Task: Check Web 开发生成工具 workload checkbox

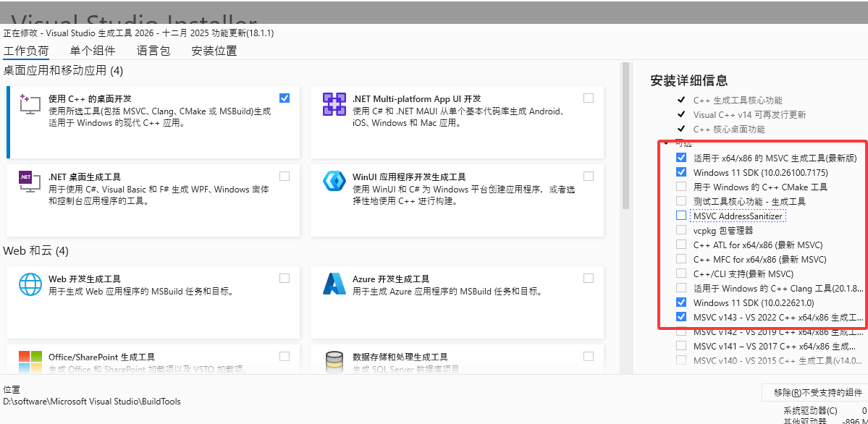Action: pyautogui.click(x=285, y=278)
